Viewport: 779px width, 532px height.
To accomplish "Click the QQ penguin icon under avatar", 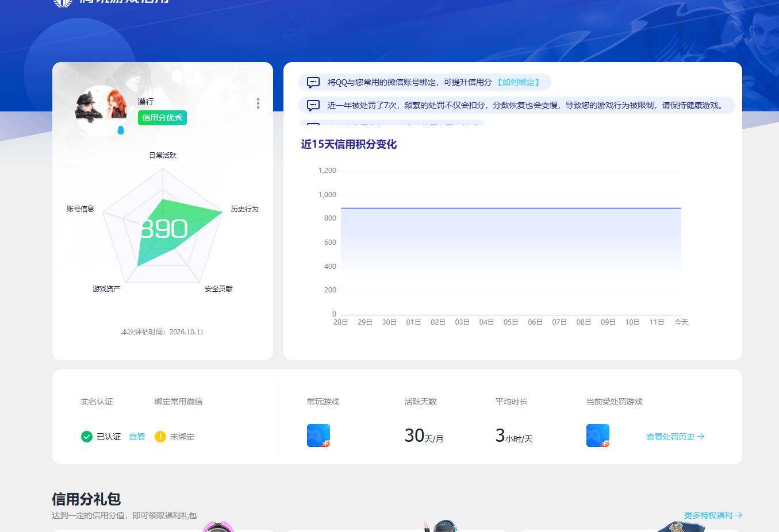I will point(121,130).
